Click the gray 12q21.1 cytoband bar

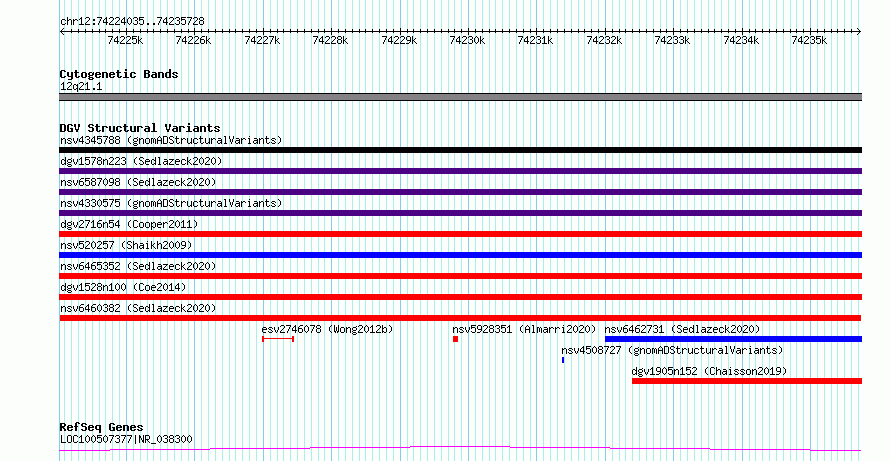[x=460, y=97]
